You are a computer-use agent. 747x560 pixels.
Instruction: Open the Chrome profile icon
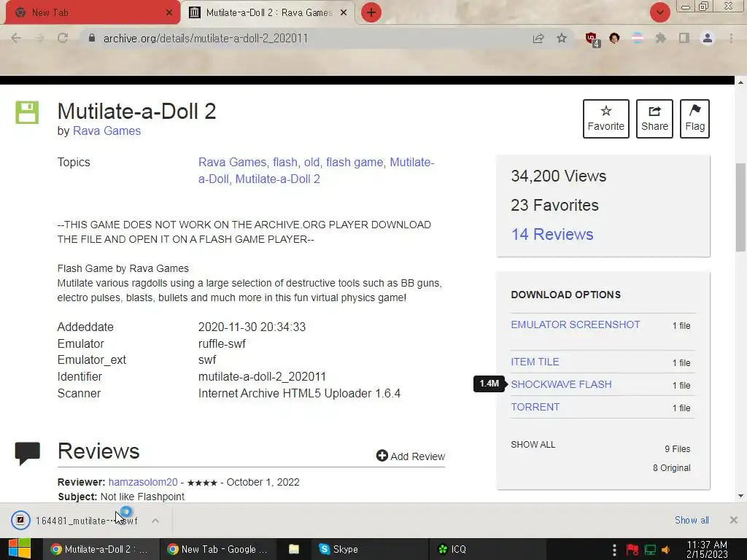[708, 38]
